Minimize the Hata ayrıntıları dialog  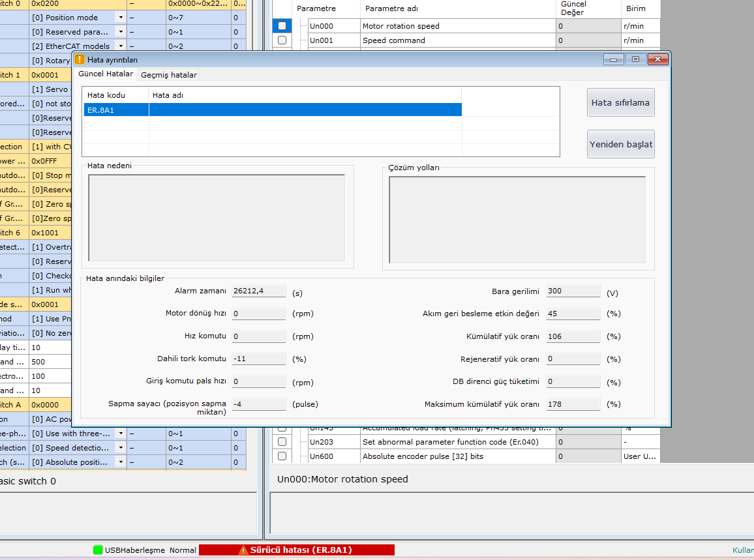click(614, 59)
